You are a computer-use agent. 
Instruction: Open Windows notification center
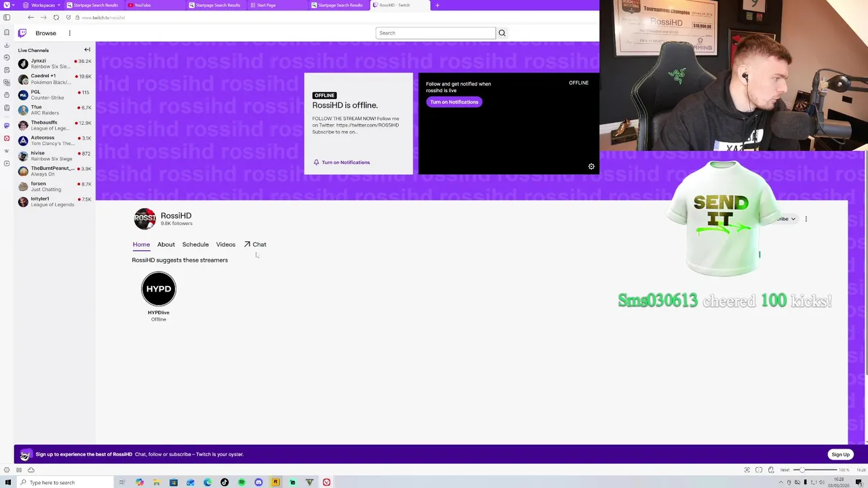(859, 482)
